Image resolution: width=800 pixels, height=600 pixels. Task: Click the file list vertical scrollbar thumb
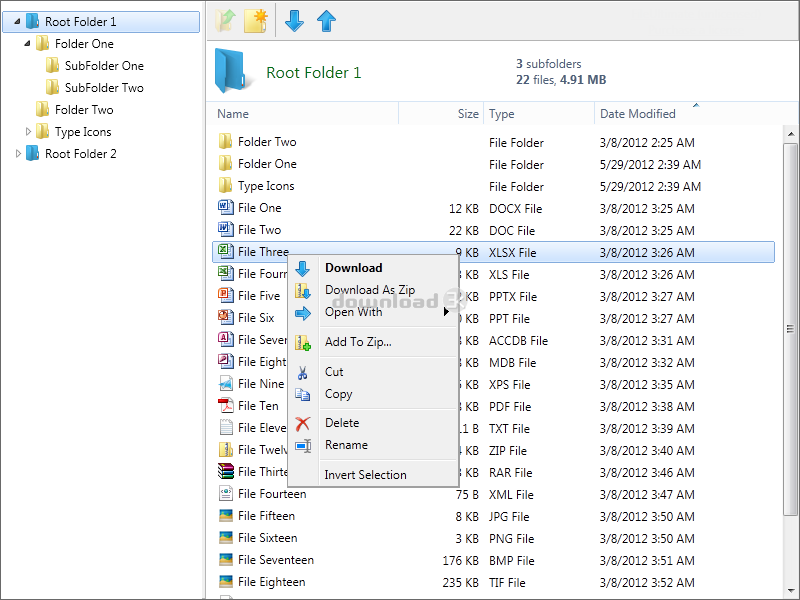pyautogui.click(x=791, y=330)
